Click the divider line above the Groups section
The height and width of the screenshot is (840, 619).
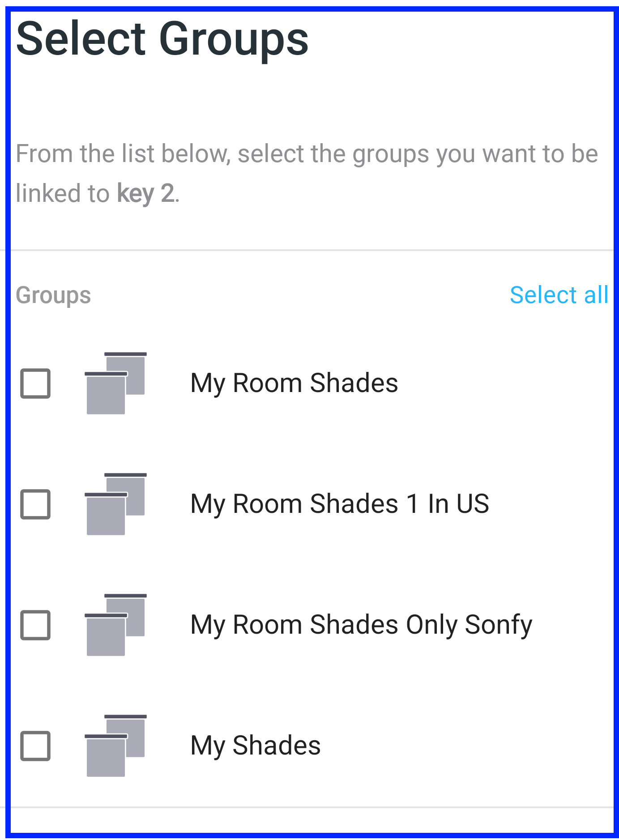(309, 250)
